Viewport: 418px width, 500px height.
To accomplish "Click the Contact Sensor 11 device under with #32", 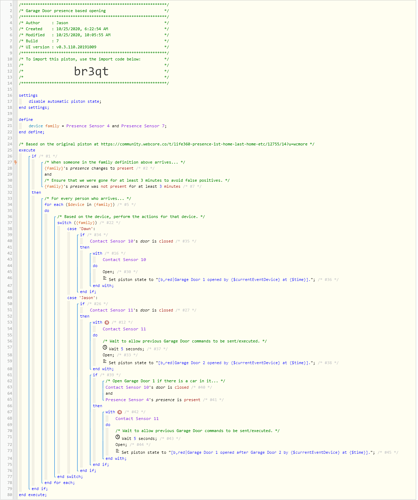I will [x=124, y=329].
